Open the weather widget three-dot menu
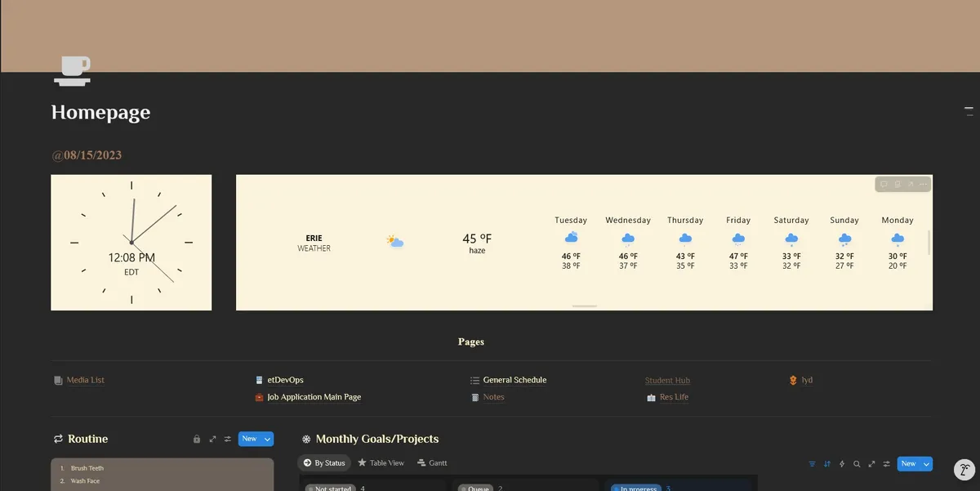This screenshot has height=491, width=980. (923, 185)
